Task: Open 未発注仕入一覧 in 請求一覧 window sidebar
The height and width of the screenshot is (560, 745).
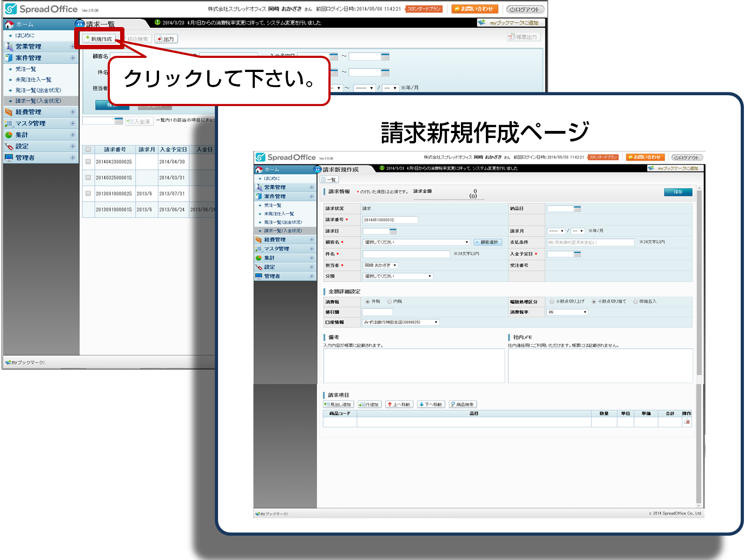Action: [34, 80]
